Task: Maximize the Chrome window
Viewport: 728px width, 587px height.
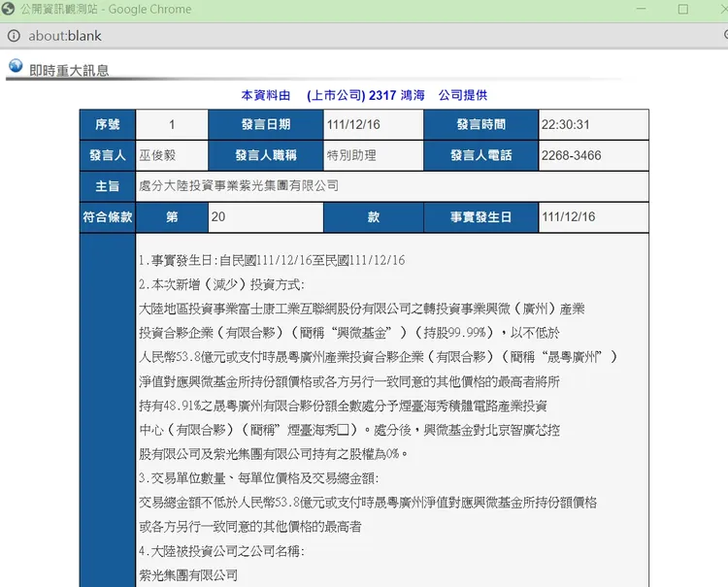Action: click(x=683, y=9)
